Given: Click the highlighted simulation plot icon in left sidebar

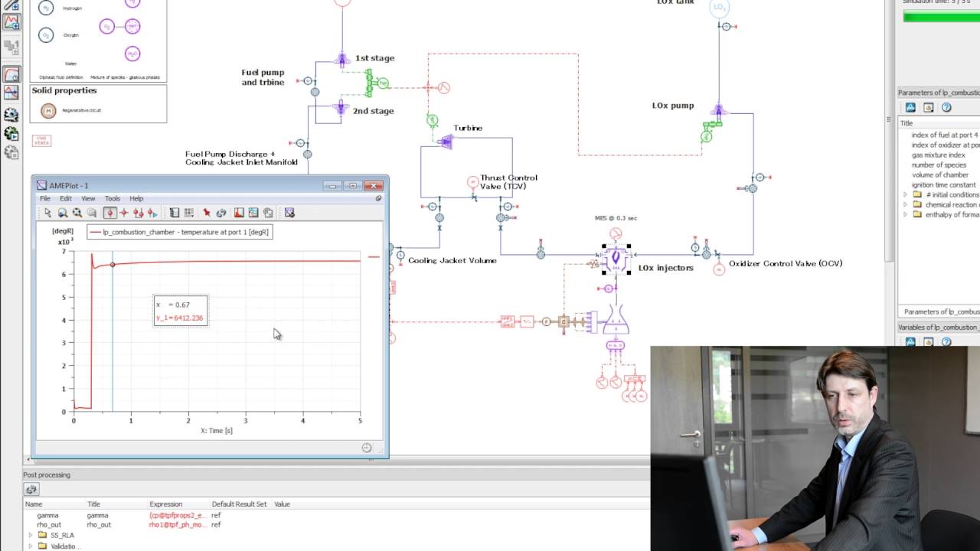Looking at the screenshot, I should pyautogui.click(x=11, y=75).
